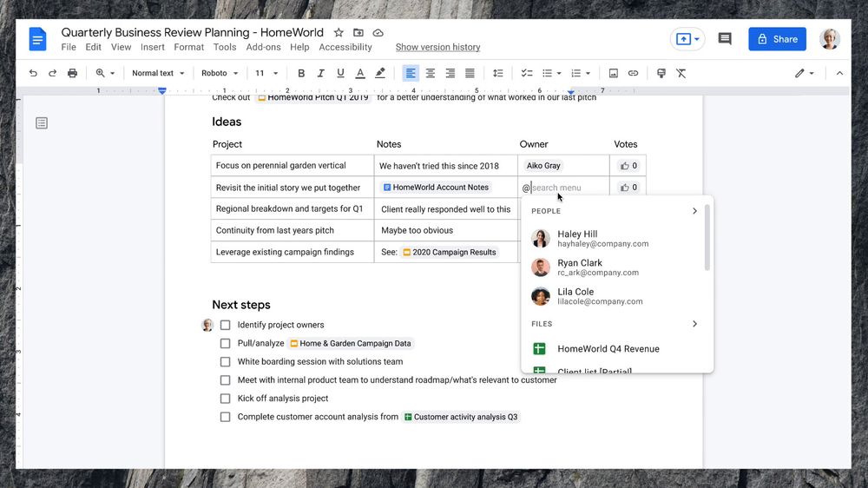Check cloud save status icon
The height and width of the screenshot is (488, 868).
[x=378, y=33]
